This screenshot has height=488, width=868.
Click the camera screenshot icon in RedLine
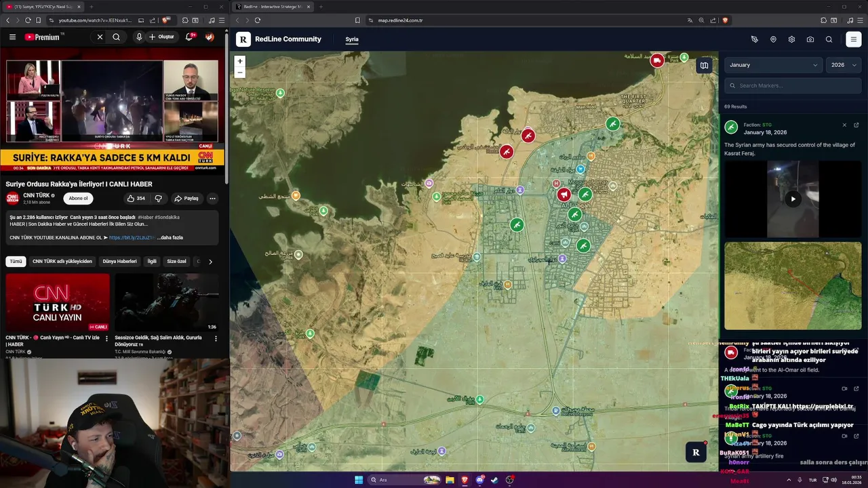[810, 39]
